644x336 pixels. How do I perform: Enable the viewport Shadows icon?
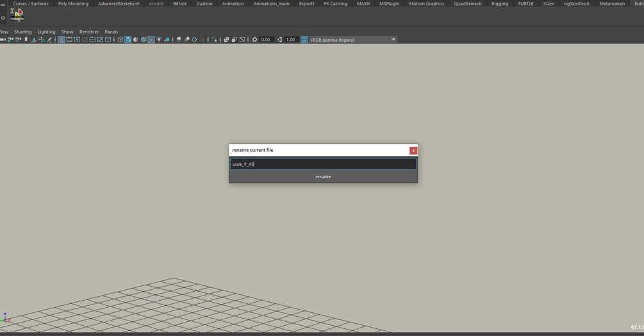pyautogui.click(x=167, y=39)
